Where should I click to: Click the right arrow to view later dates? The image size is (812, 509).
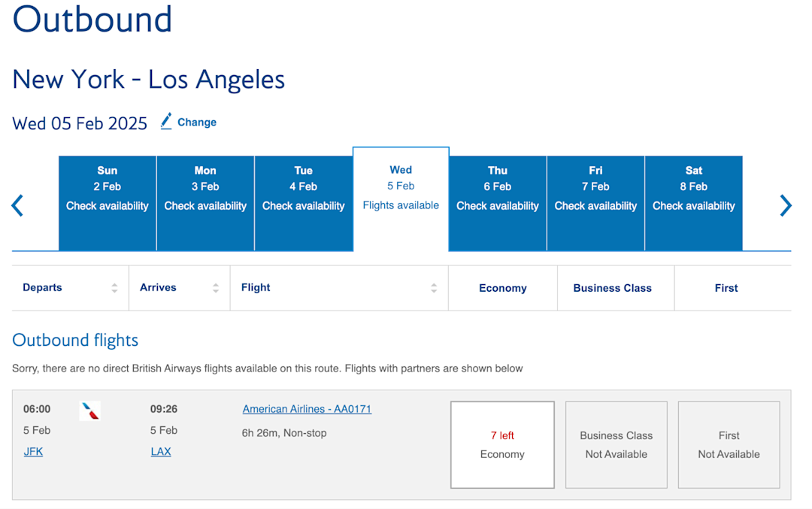click(x=786, y=205)
